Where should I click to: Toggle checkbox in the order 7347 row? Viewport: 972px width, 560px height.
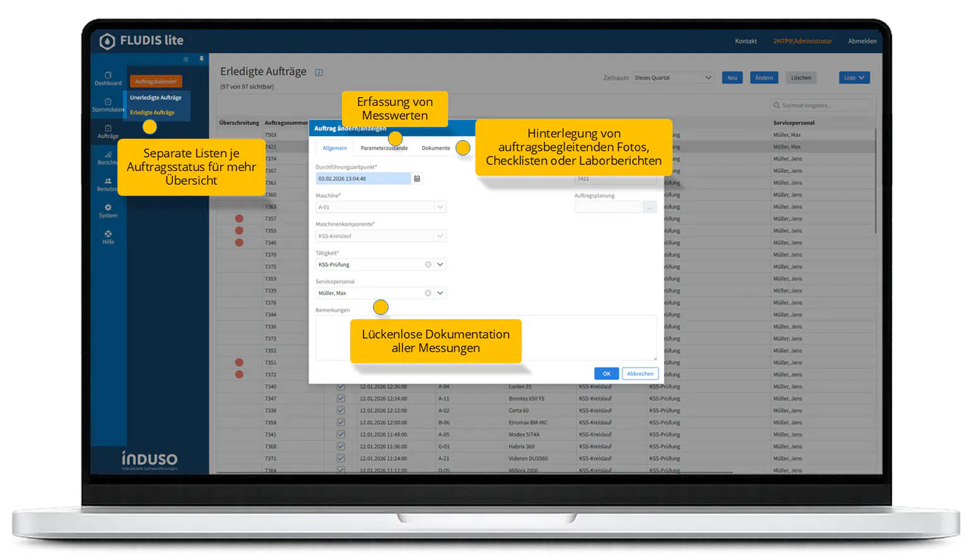point(341,399)
